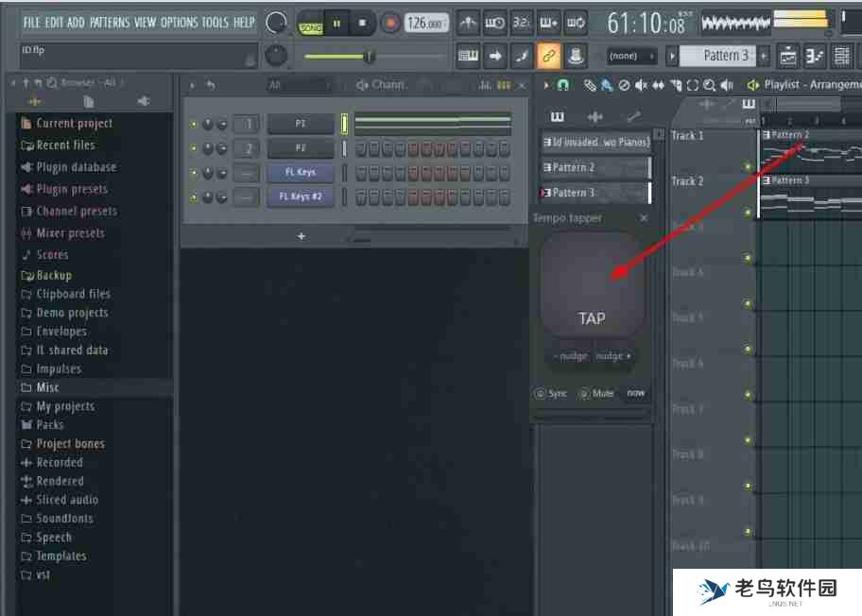Open the (none) snap dropdown
This screenshot has height=616, width=862.
[631, 56]
